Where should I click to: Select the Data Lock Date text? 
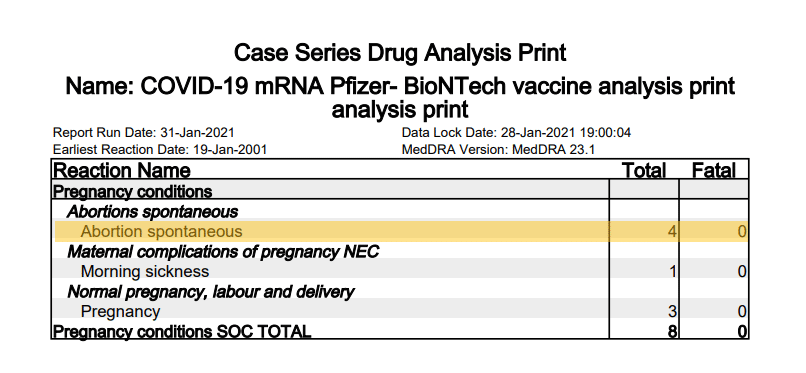coord(516,133)
